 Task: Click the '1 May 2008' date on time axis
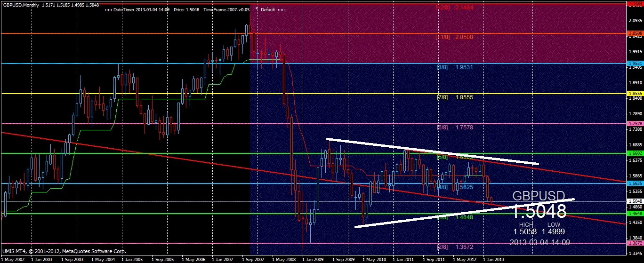(x=284, y=259)
